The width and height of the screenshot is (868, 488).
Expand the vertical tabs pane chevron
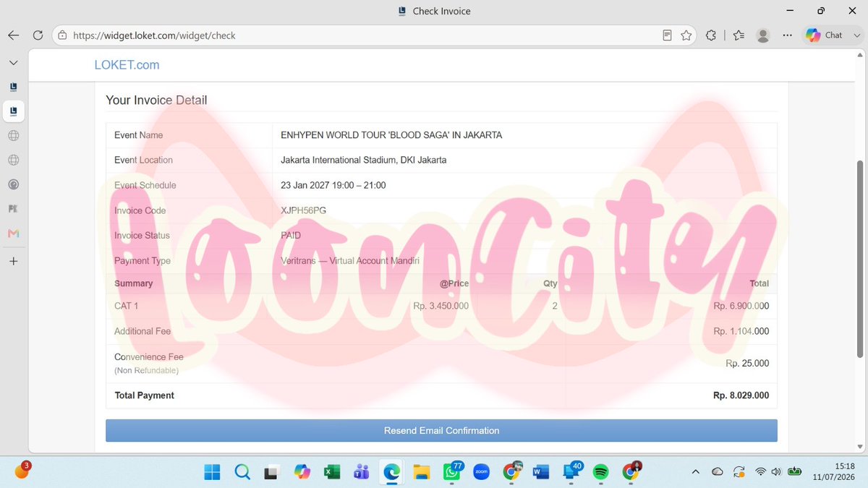point(13,63)
